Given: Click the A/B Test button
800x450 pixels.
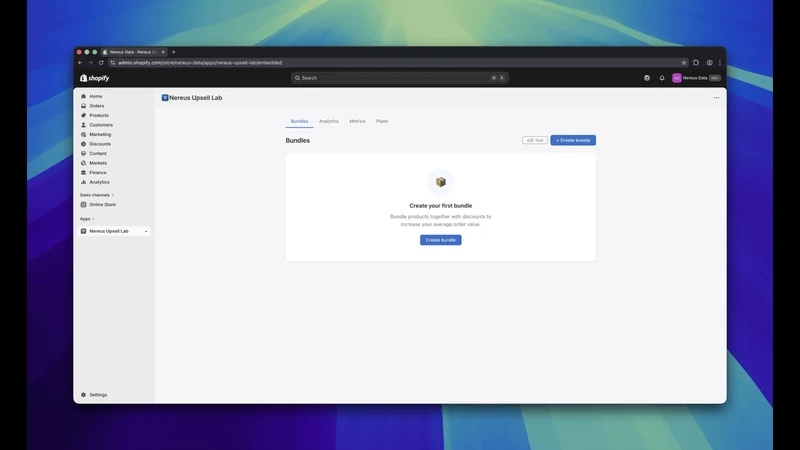Looking at the screenshot, I should point(535,140).
